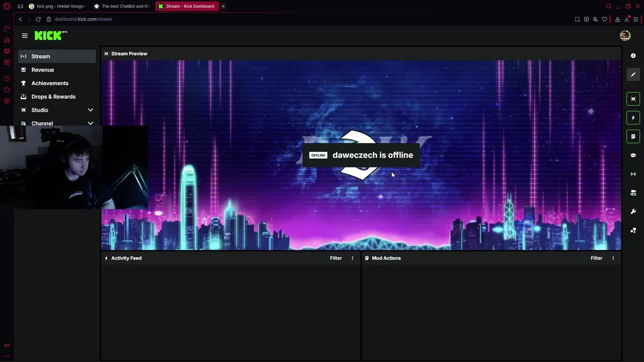Click the Stream Preview panel header
Image resolution: width=644 pixels, height=362 pixels.
[361, 53]
